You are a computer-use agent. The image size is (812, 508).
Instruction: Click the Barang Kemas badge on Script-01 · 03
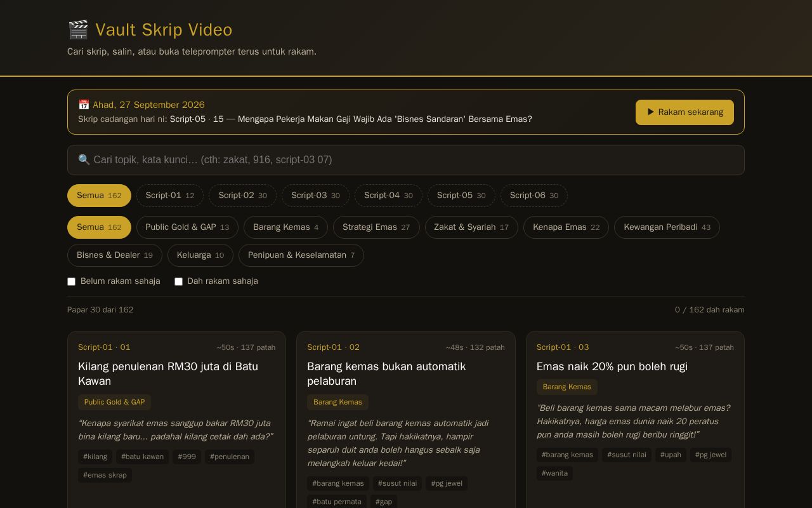(567, 387)
